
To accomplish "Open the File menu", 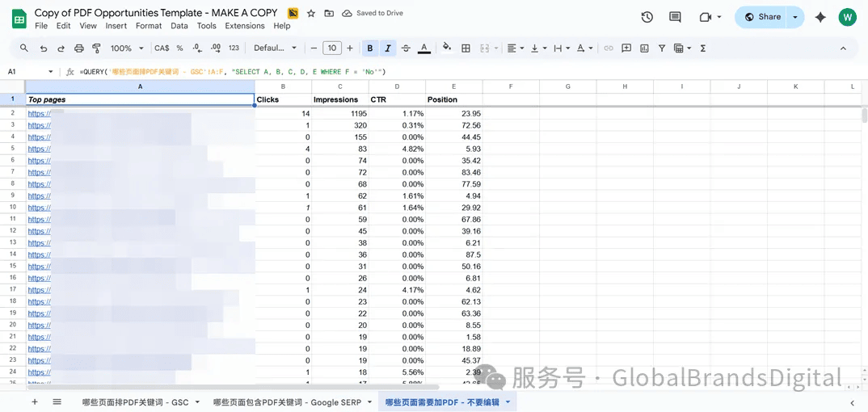I will pos(41,25).
